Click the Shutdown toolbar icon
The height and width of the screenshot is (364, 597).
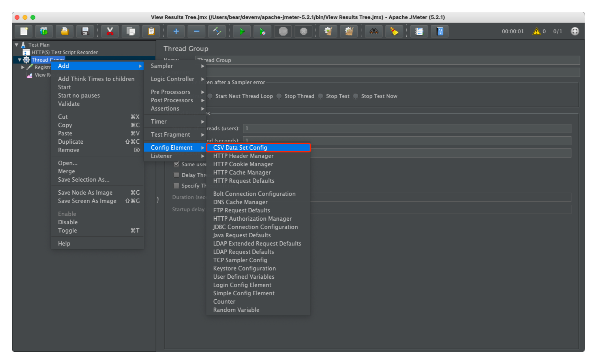pos(304,31)
